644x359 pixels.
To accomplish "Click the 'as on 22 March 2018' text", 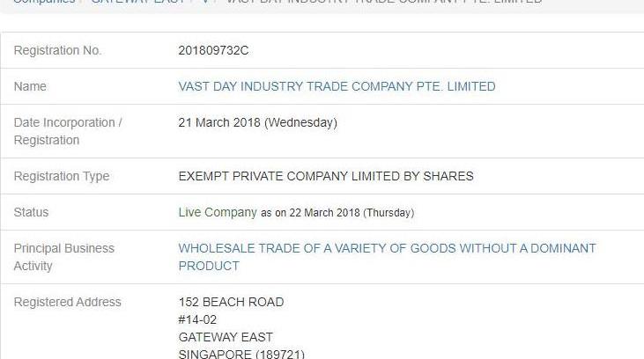I will [337, 213].
